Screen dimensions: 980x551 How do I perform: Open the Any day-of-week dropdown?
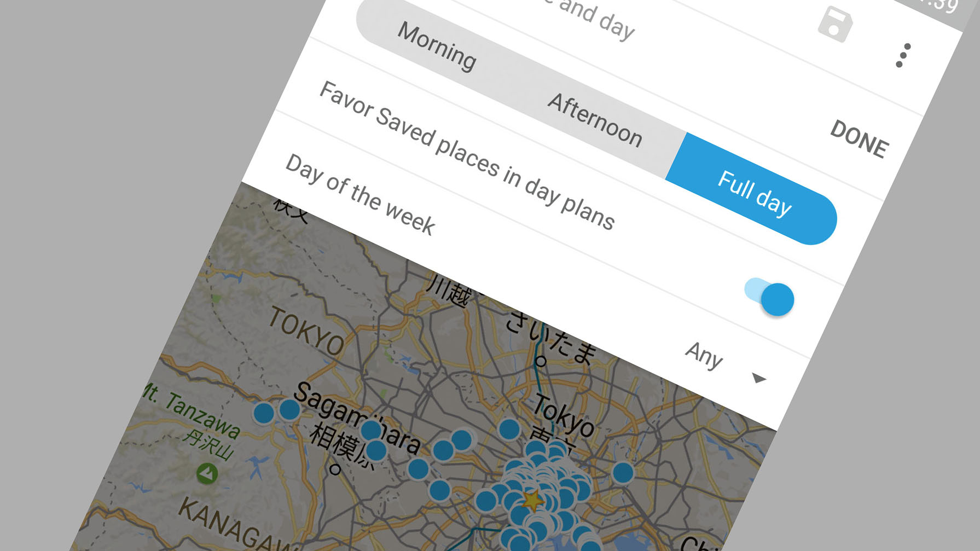(704, 355)
